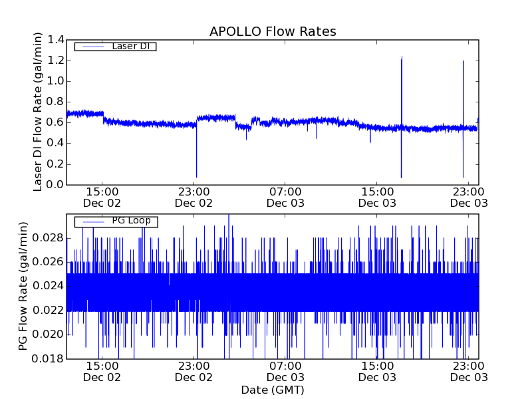Click the 0.2 tick label on top plot
This screenshot has height=399, width=532.
tap(56, 164)
